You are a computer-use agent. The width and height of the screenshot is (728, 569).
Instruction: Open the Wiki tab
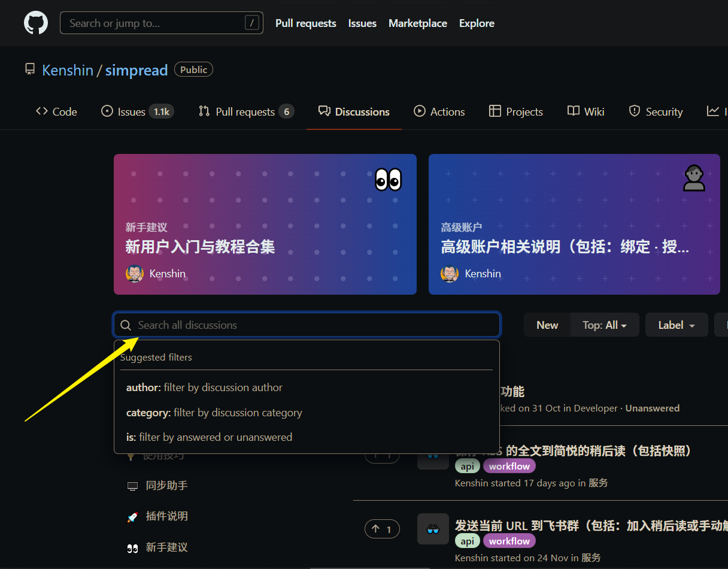[586, 111]
